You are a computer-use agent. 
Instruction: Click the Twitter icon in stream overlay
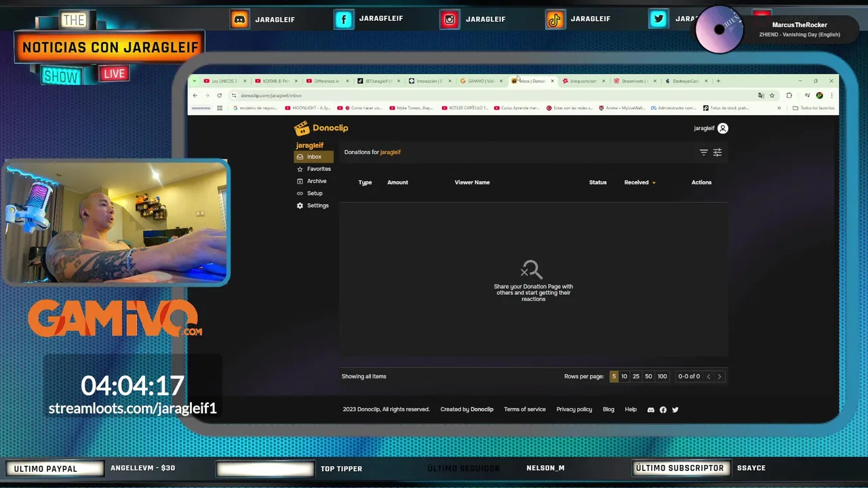click(658, 19)
